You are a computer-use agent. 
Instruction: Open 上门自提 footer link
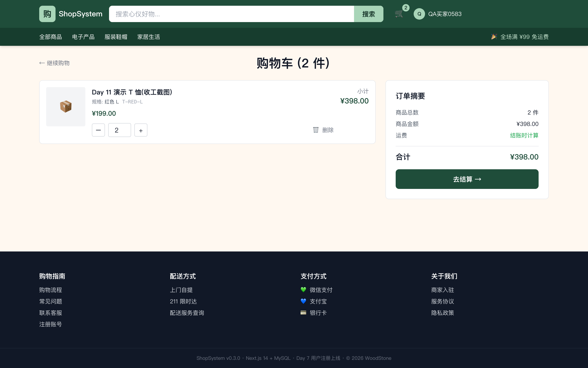click(x=181, y=290)
